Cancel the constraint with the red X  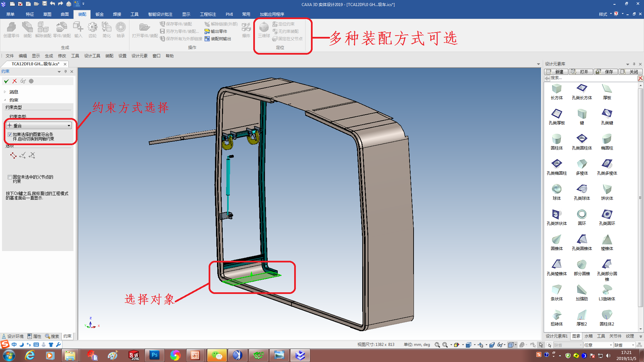[14, 81]
